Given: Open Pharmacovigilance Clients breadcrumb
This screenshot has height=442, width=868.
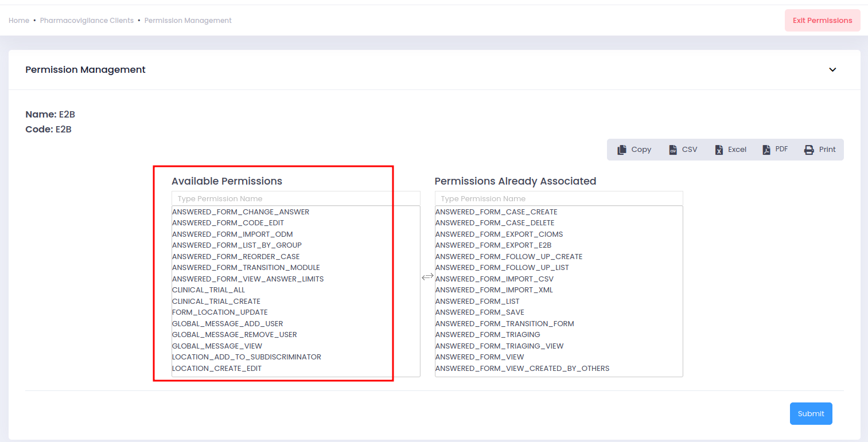Looking at the screenshot, I should 87,21.
